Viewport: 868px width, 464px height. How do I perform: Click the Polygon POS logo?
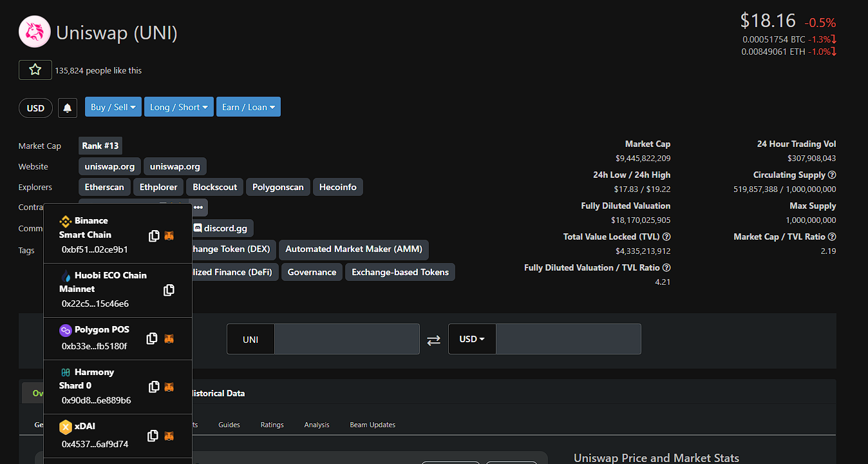(65, 330)
